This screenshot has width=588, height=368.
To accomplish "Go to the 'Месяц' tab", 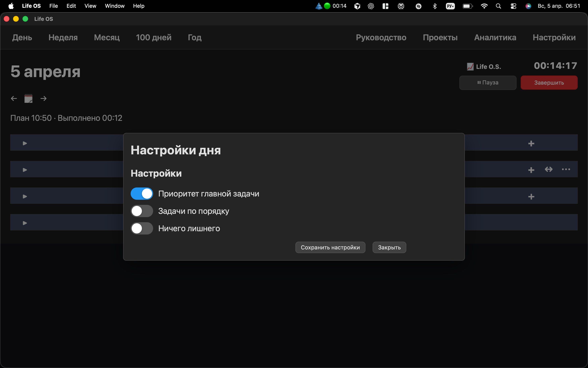I will tap(107, 37).
